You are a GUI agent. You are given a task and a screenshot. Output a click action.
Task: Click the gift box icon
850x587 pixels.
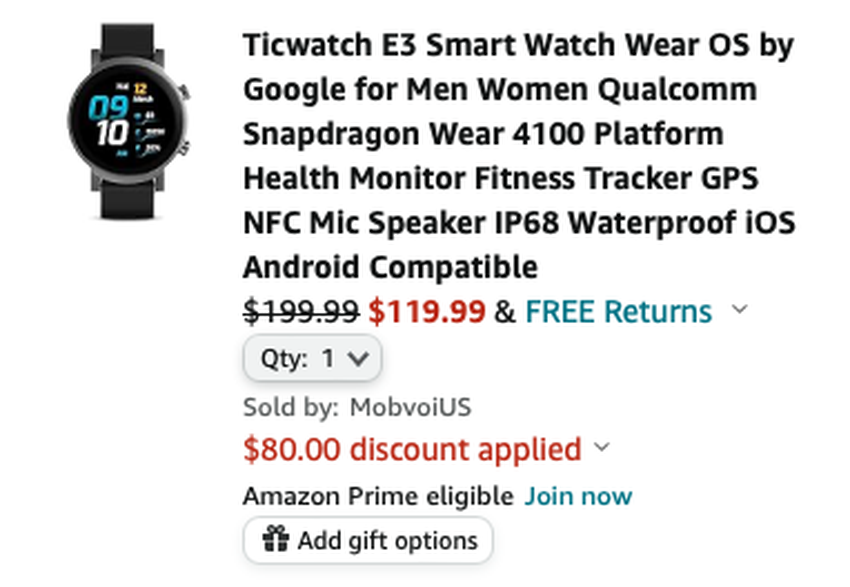pos(275,539)
